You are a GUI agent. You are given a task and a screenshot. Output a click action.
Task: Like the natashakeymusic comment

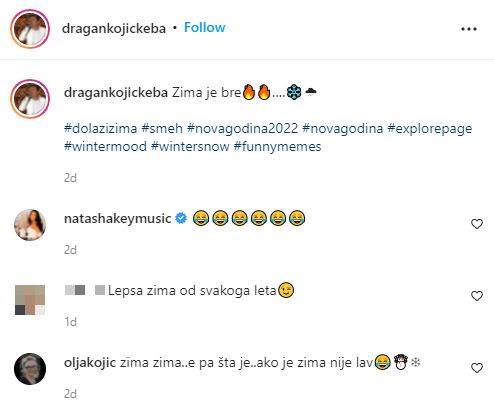(x=477, y=224)
